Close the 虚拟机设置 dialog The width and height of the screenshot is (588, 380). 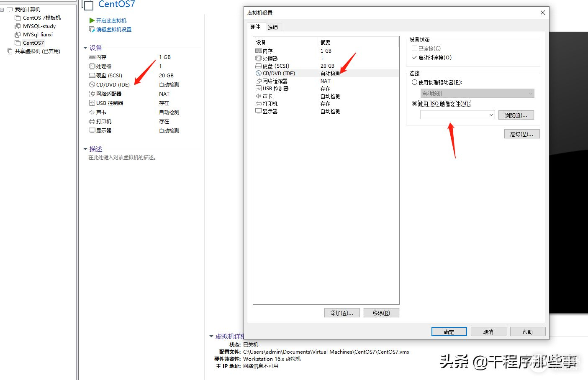pyautogui.click(x=543, y=13)
